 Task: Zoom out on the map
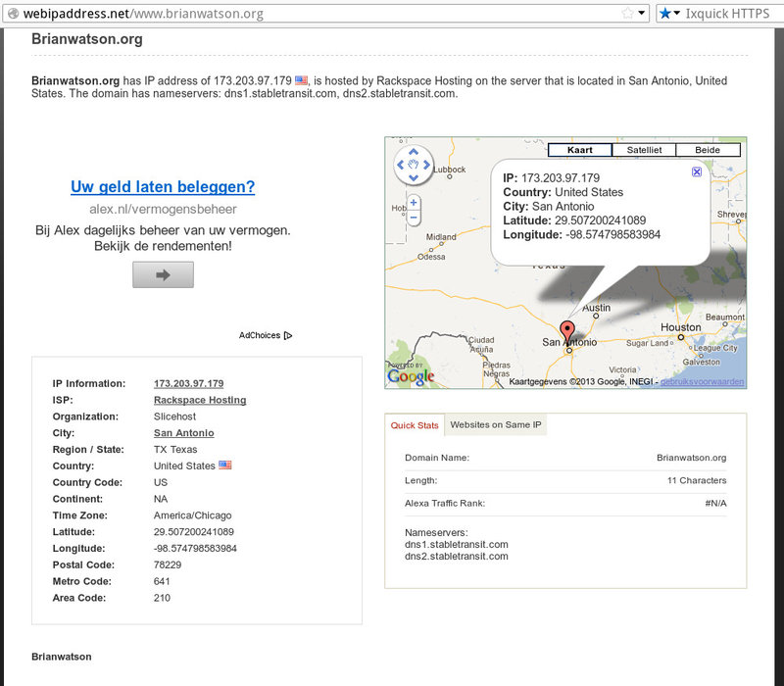coord(414,218)
